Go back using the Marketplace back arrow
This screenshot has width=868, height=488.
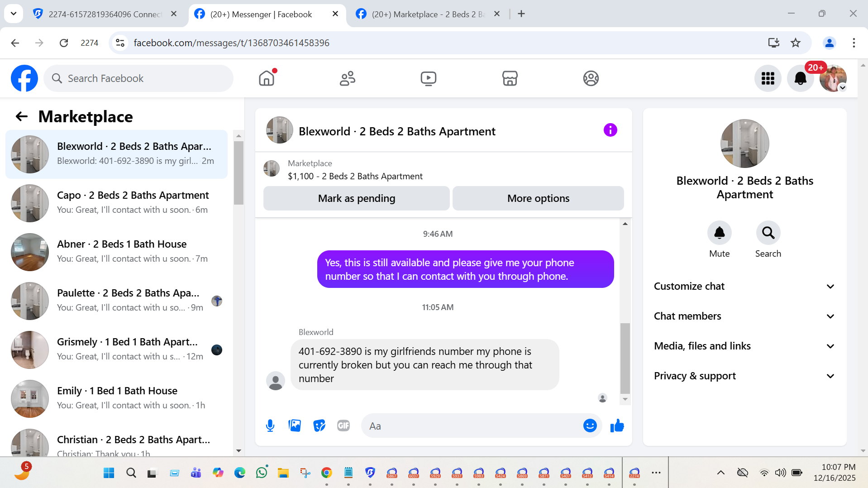(22, 117)
